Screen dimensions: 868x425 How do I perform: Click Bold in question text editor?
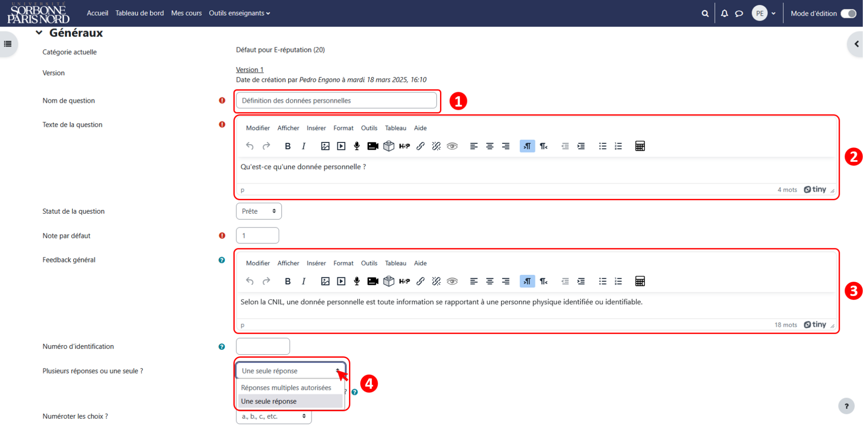pyautogui.click(x=287, y=146)
